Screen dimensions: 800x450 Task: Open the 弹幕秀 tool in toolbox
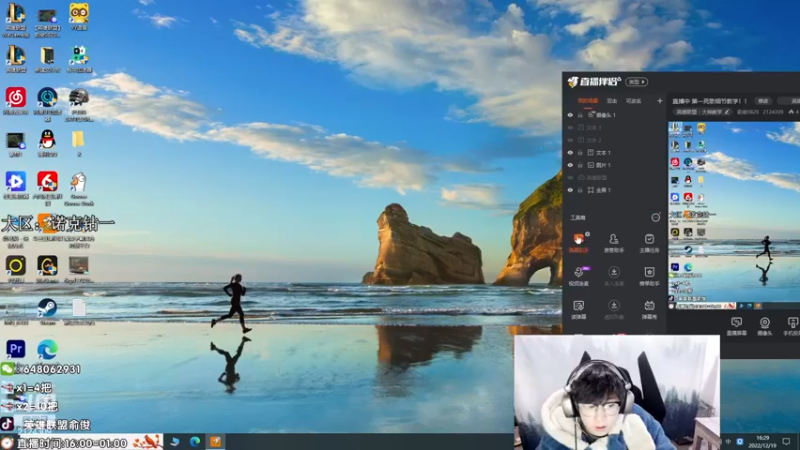coord(649,309)
